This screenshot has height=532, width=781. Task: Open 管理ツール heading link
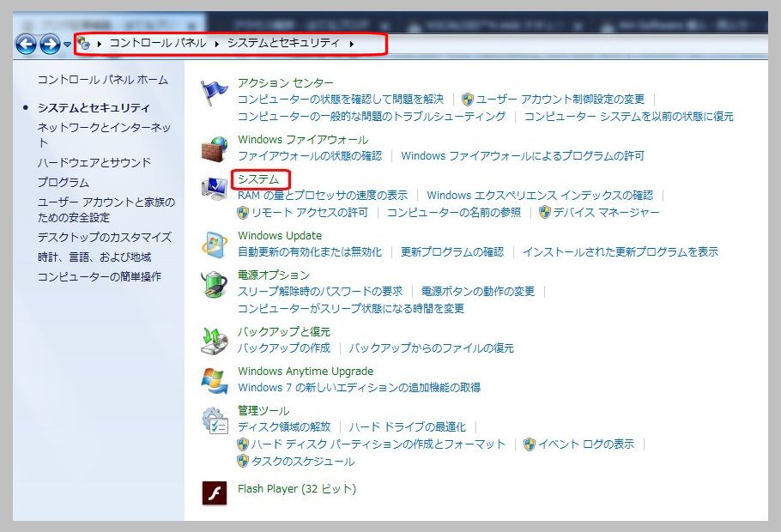coord(263,410)
